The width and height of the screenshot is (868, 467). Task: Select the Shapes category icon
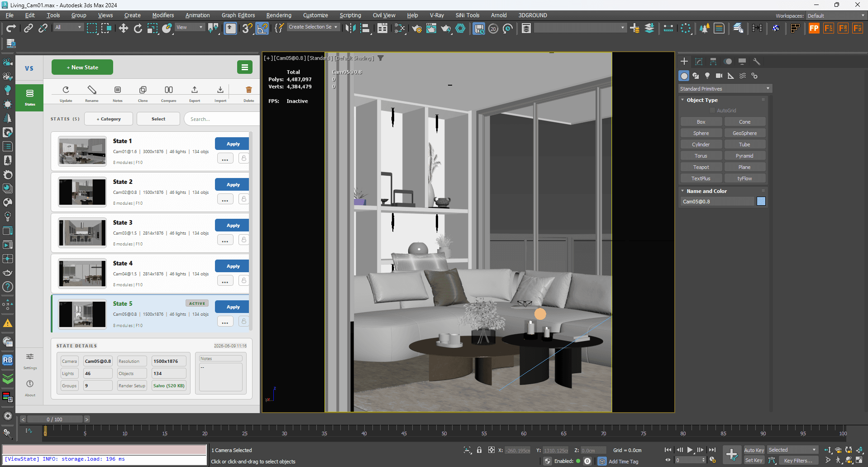pos(696,76)
